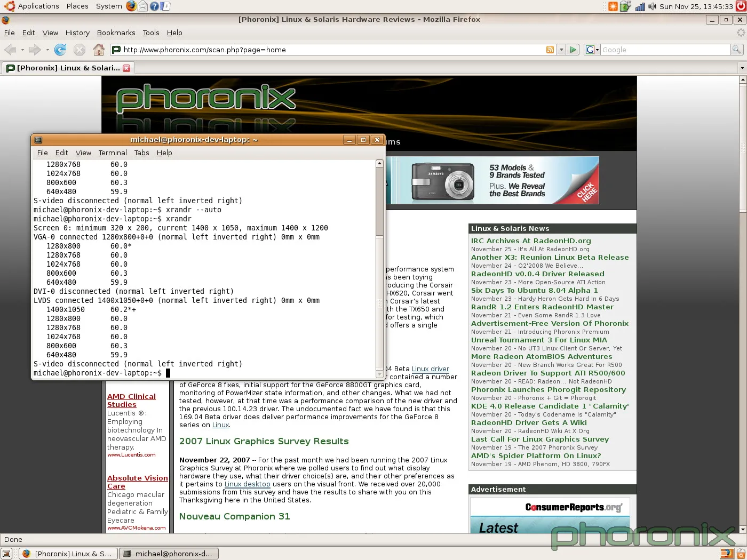This screenshot has width=747, height=560.
Task: Open 'KDE 4.0 Release Candidate 1 "Calamity"' link
Action: click(550, 406)
